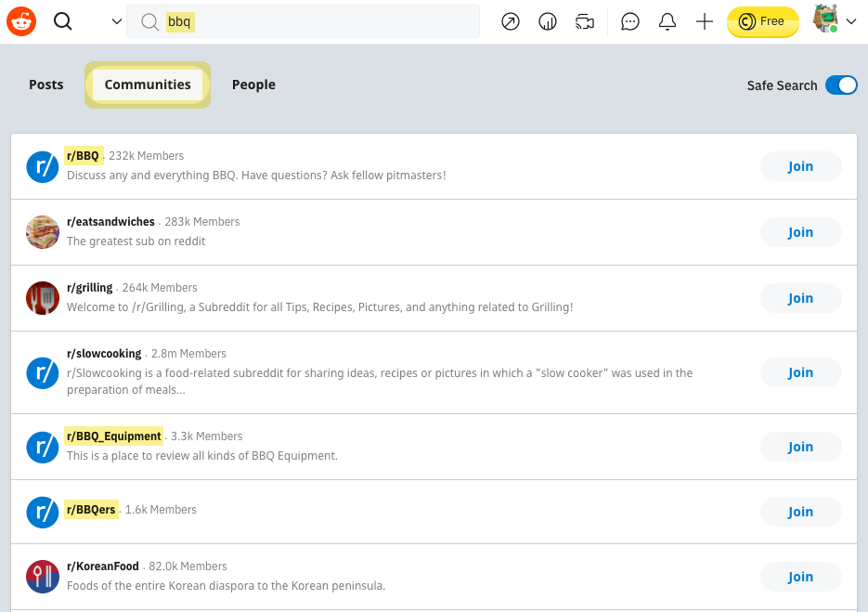
Task: Join the r/BBQ community
Action: pos(800,167)
